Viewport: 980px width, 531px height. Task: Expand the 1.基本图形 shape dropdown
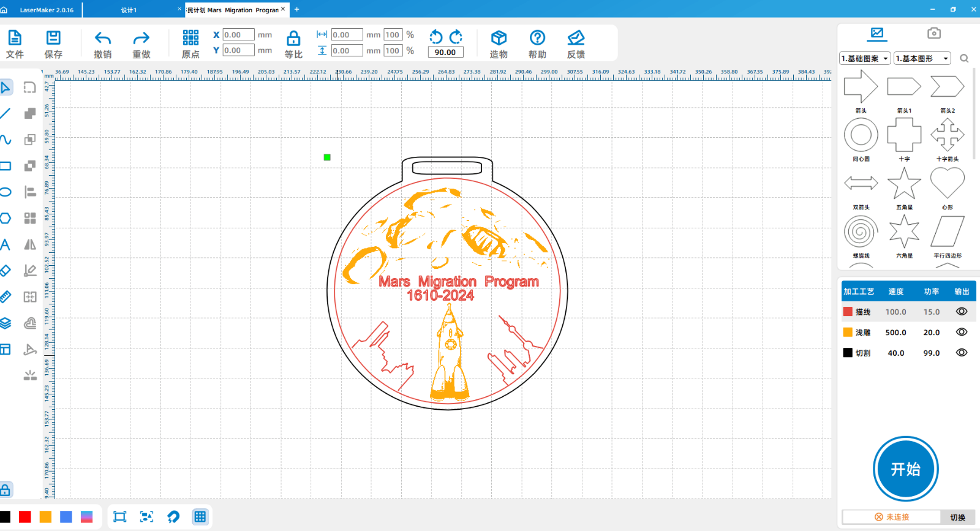click(x=922, y=59)
